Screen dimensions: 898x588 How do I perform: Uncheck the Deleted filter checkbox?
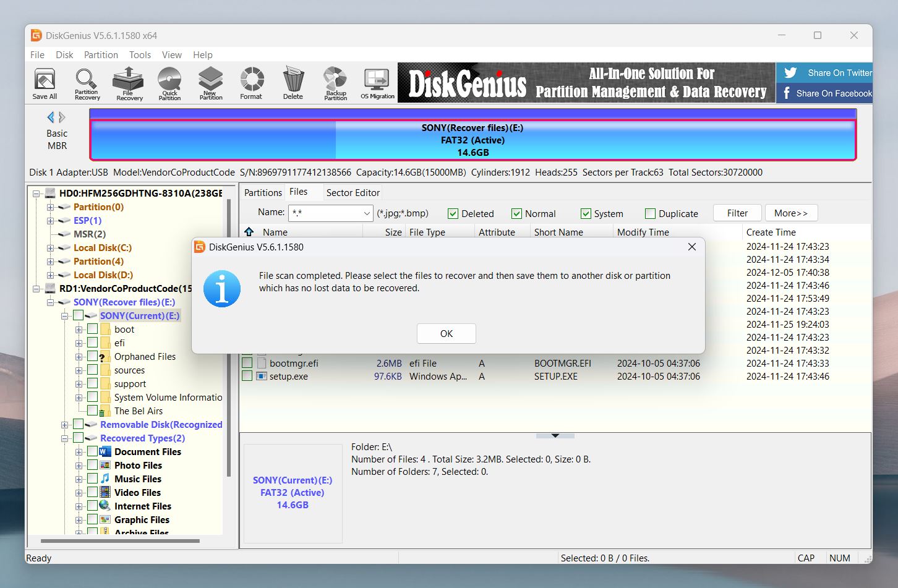point(453,213)
